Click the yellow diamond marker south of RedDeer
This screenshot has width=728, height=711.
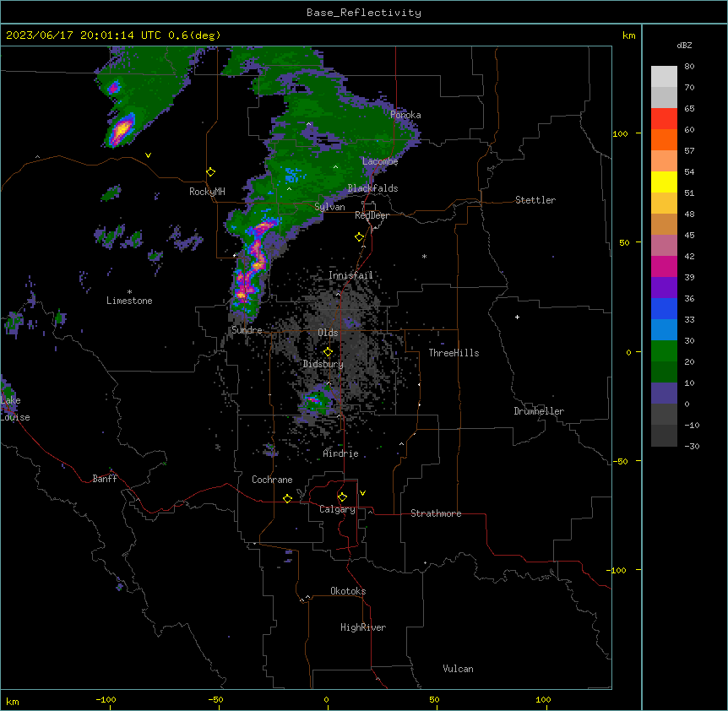click(359, 237)
